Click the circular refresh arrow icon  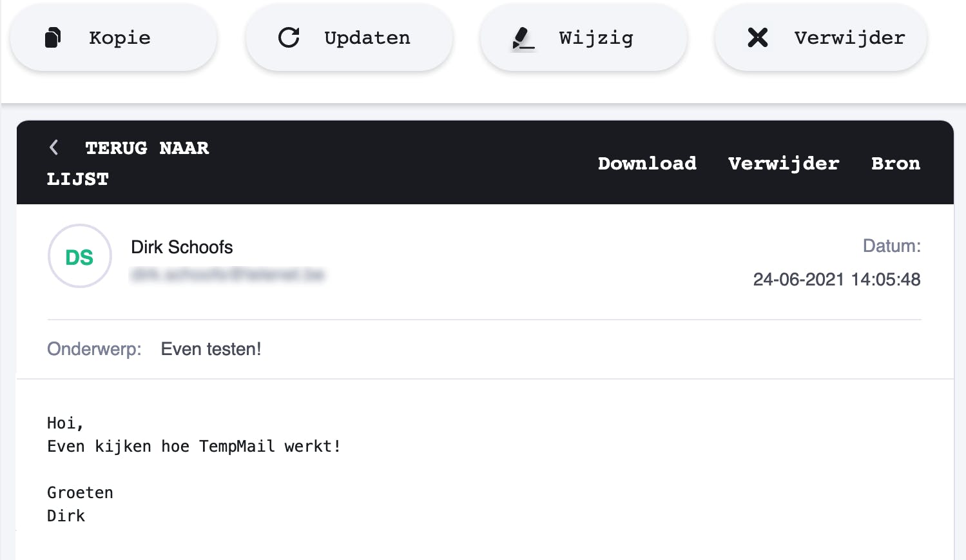[289, 38]
